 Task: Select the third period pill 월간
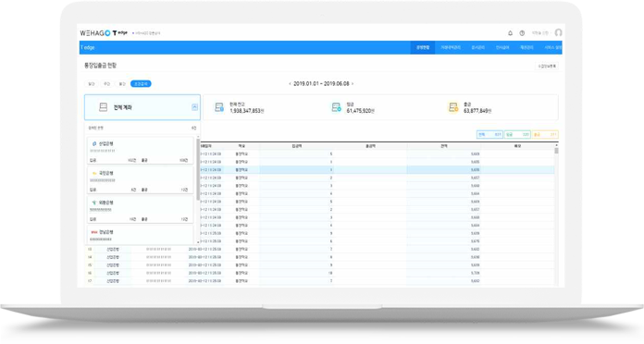122,84
